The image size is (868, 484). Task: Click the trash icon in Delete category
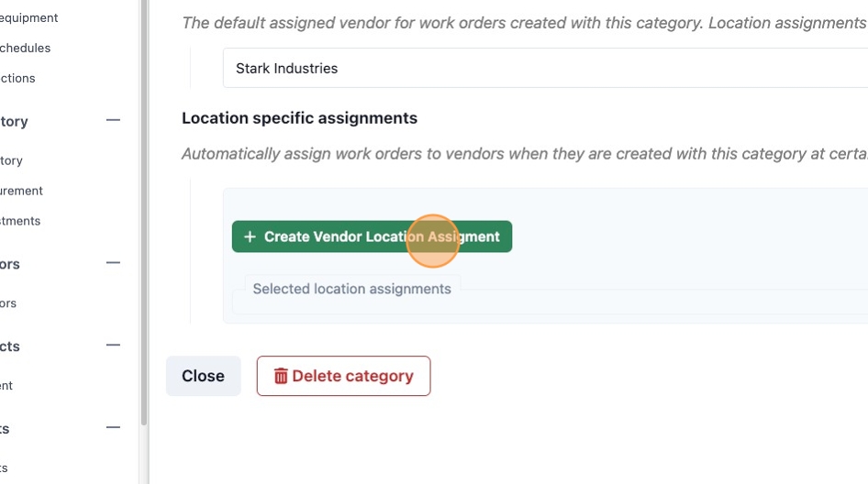coord(281,376)
